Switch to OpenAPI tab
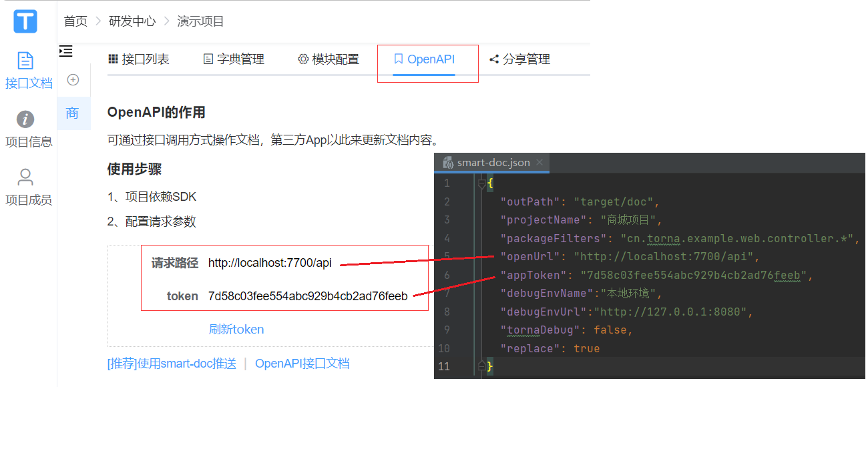This screenshot has width=868, height=465. pyautogui.click(x=424, y=59)
